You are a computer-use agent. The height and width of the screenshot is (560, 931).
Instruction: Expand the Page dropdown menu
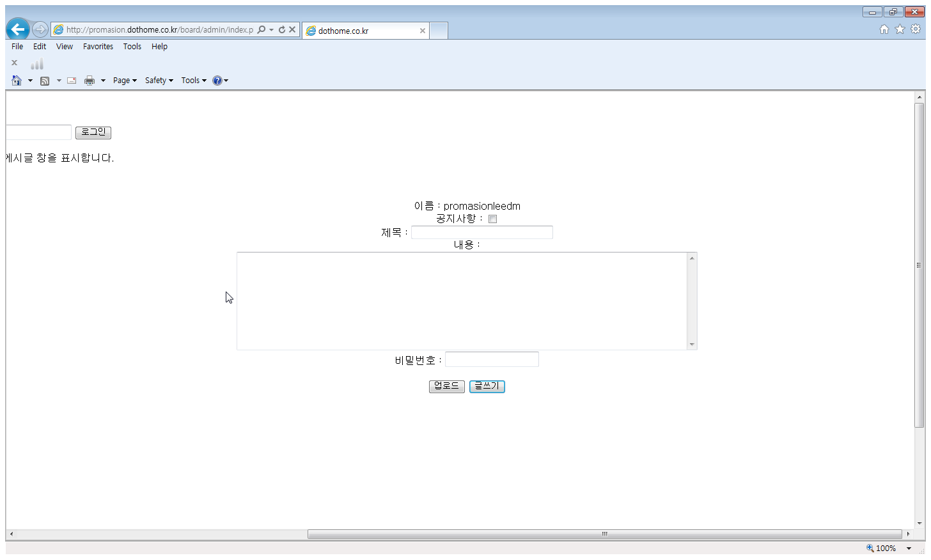(125, 81)
